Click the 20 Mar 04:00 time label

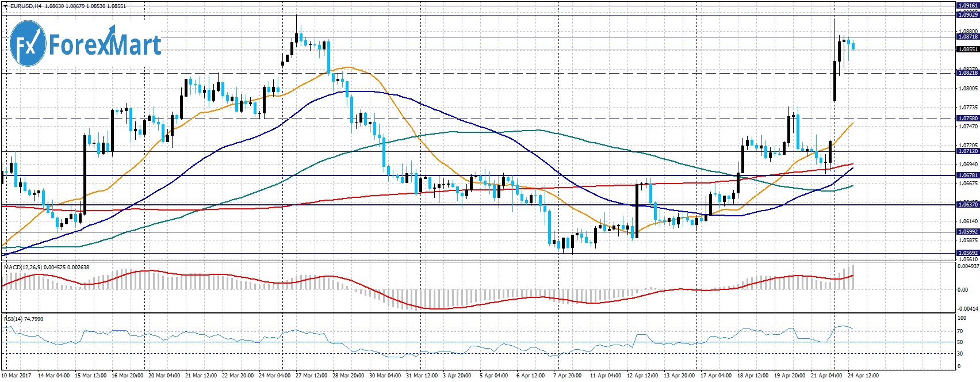point(164,376)
